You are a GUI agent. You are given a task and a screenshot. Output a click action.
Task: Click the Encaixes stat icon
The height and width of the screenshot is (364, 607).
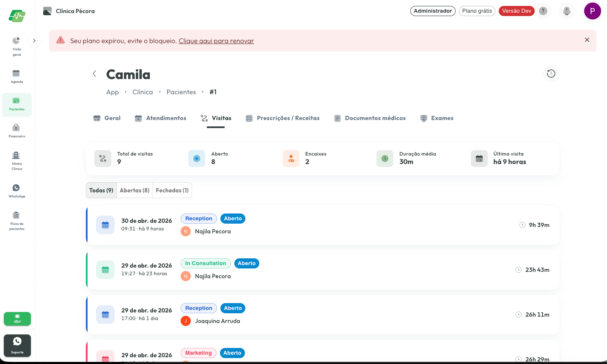(x=291, y=159)
